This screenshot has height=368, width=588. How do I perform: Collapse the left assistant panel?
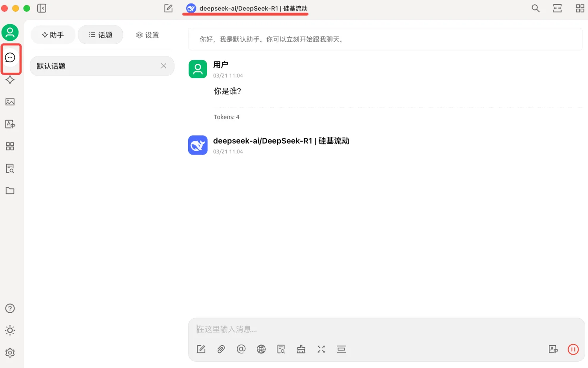42,8
